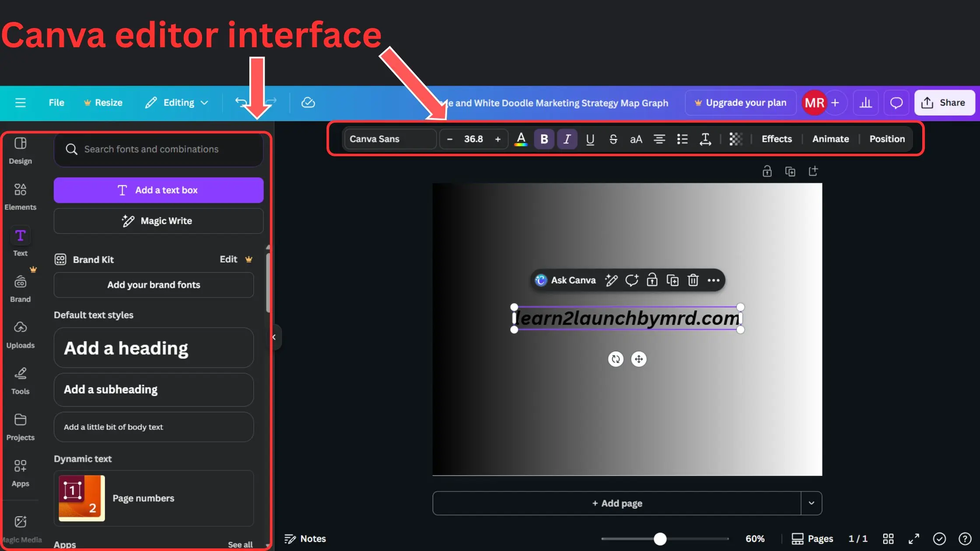Duplicate the selected text element
This screenshot has height=551, width=980.
pos(672,280)
